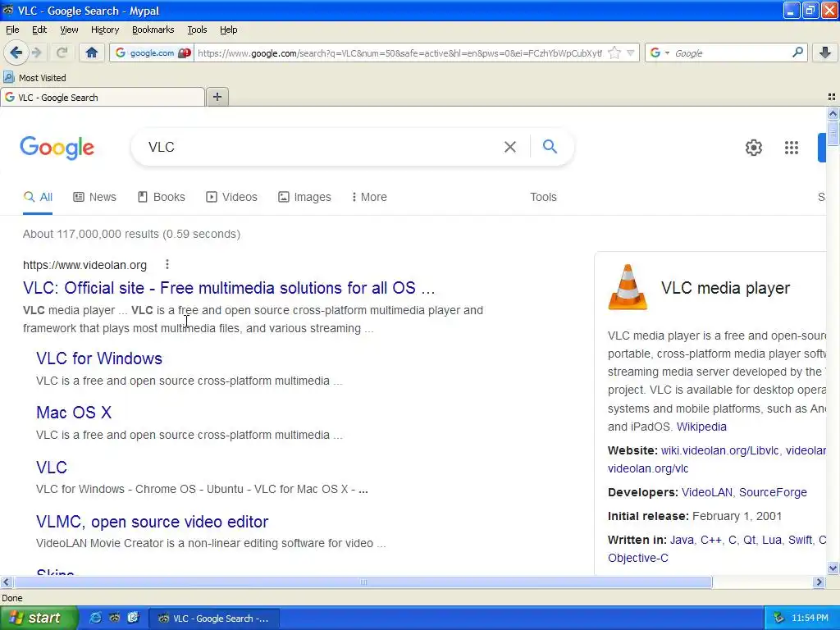Click the search bar magnifier icon
The width and height of the screenshot is (840, 630).
(x=797, y=52)
